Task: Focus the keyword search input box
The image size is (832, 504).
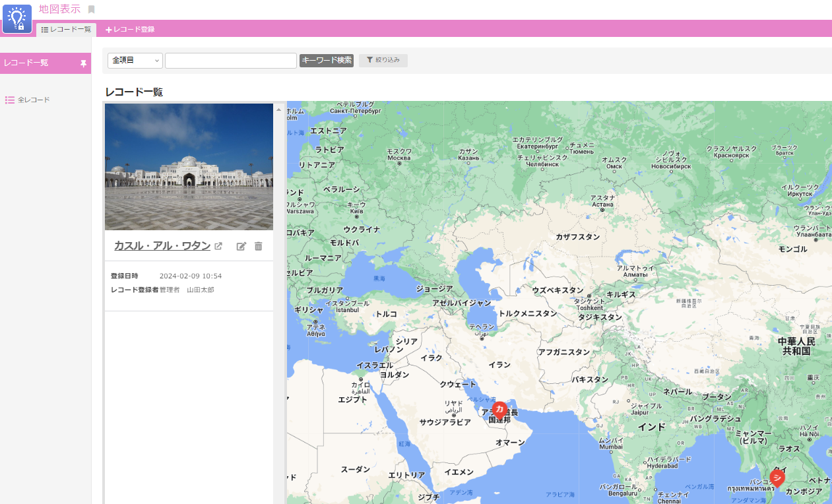Action: point(230,61)
